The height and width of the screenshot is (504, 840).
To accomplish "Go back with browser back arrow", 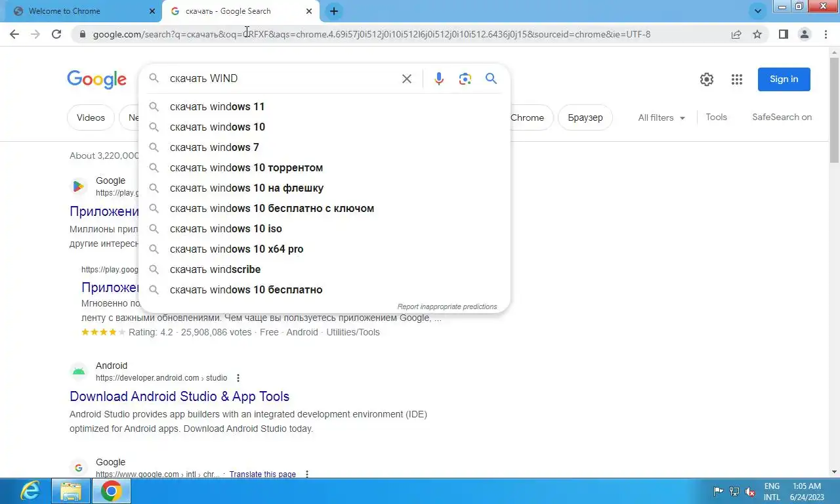I will click(14, 34).
